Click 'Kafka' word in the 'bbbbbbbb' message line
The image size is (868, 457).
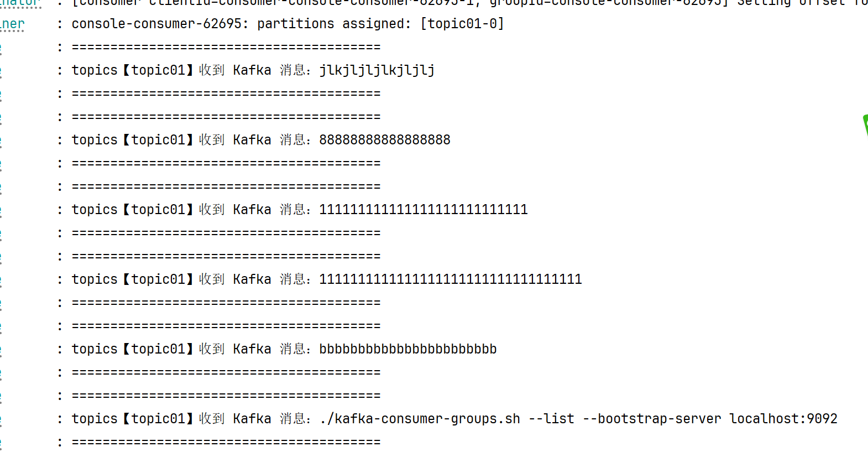pos(252,349)
